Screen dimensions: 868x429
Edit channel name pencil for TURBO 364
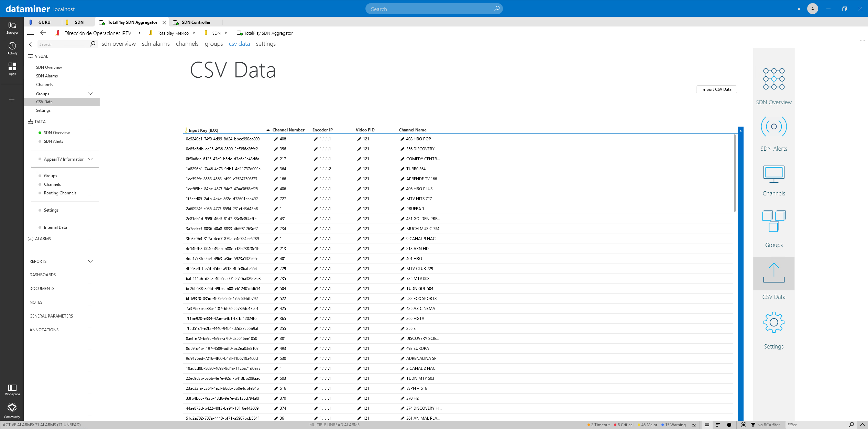(x=402, y=169)
